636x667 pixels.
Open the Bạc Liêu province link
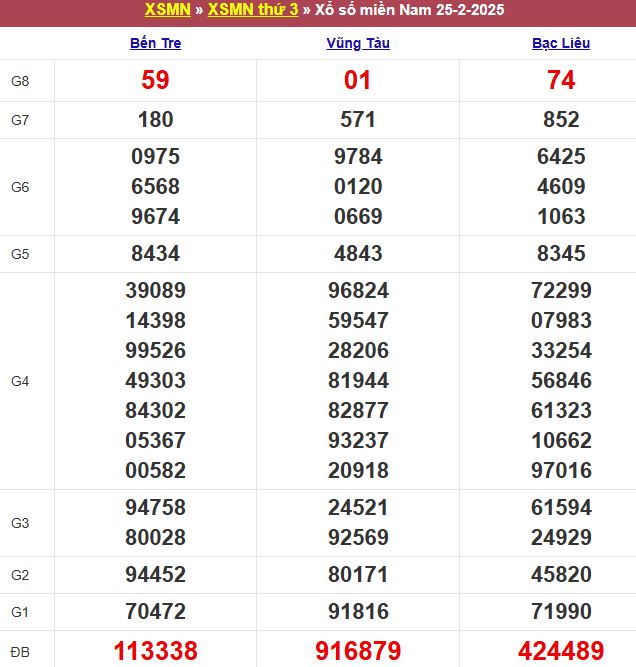pyautogui.click(x=561, y=43)
